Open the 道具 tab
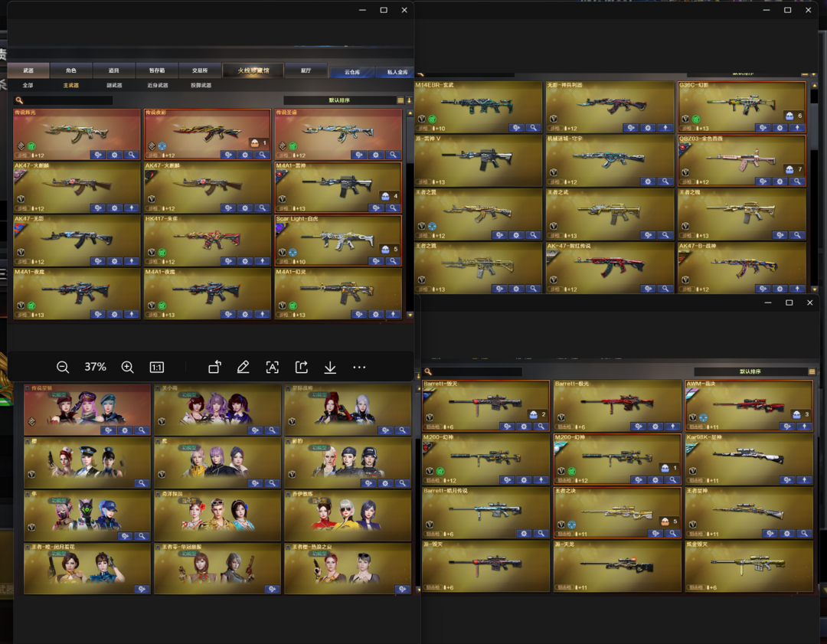 (x=114, y=70)
